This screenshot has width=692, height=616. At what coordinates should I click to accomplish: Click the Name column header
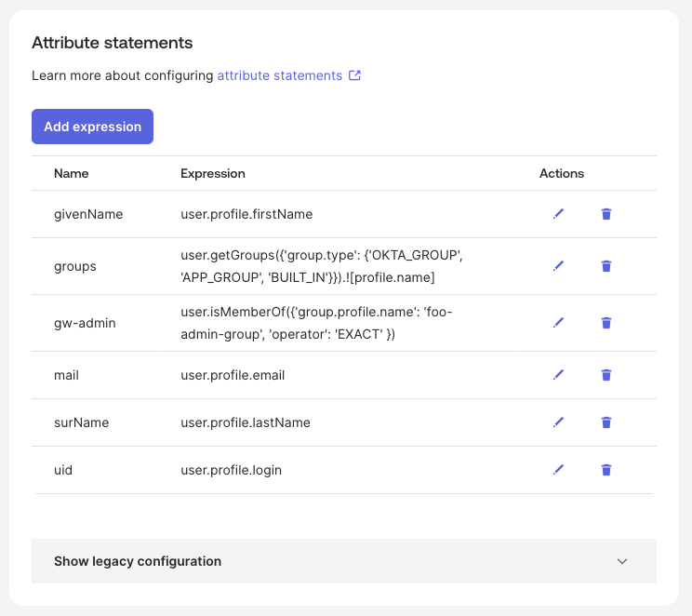[72, 173]
